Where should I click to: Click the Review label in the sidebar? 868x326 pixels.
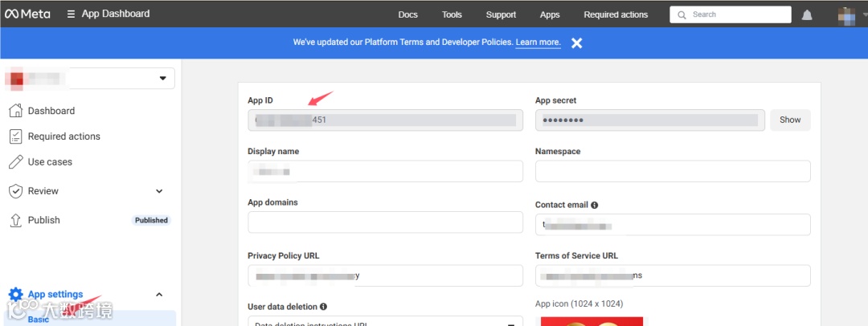coord(43,191)
